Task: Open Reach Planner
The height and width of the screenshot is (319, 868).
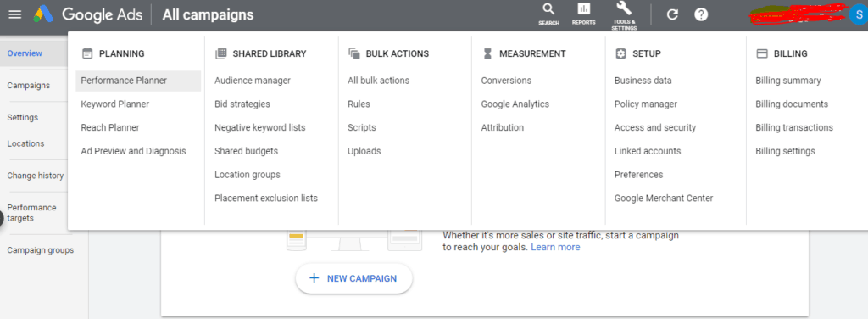Action: click(x=110, y=127)
